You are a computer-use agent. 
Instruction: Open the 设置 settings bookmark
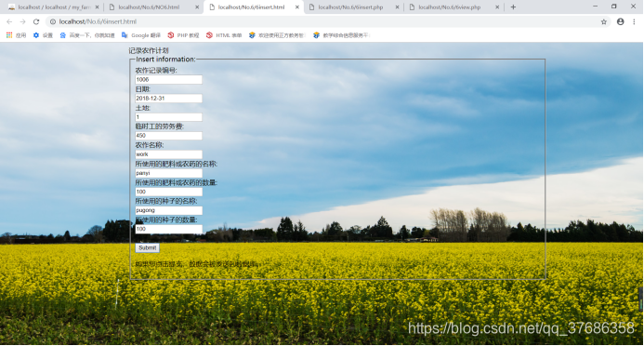coord(43,35)
